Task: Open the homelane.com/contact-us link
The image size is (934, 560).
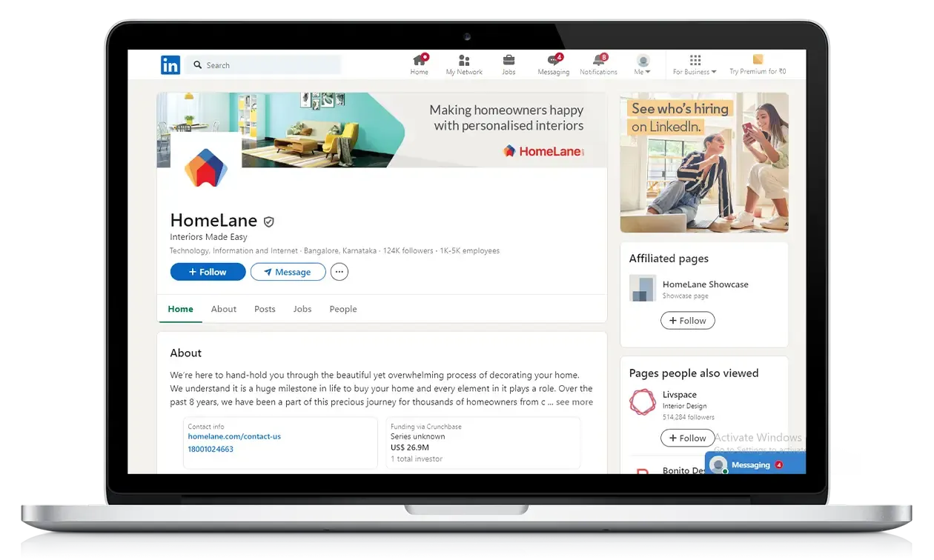Action: point(234,436)
